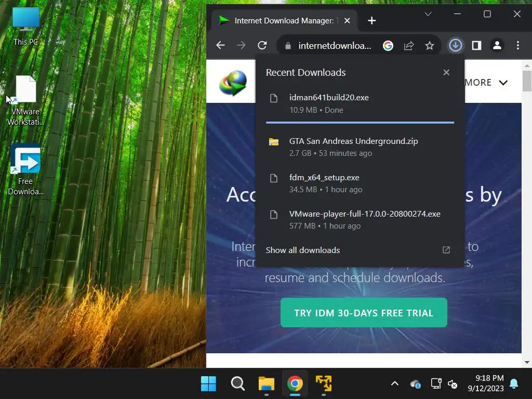Viewport: 532px width, 399px height.
Task: Select Free Download Manager desktop shortcut
Action: (x=25, y=170)
